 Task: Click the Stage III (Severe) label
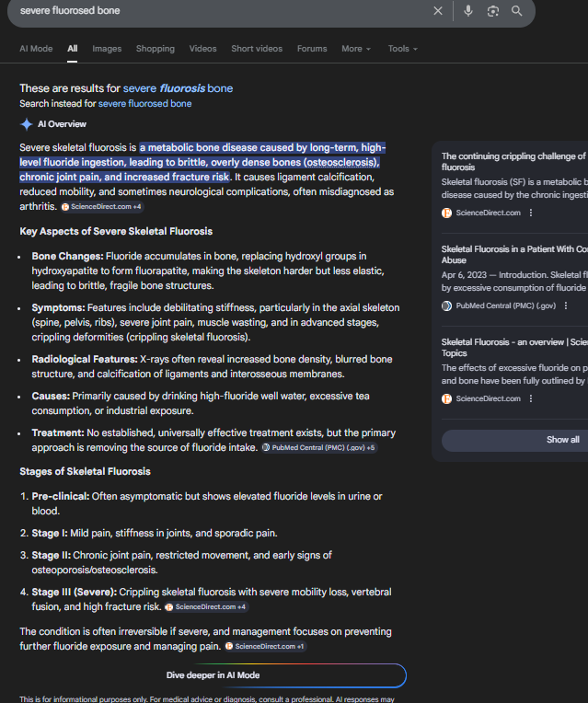[x=74, y=593]
